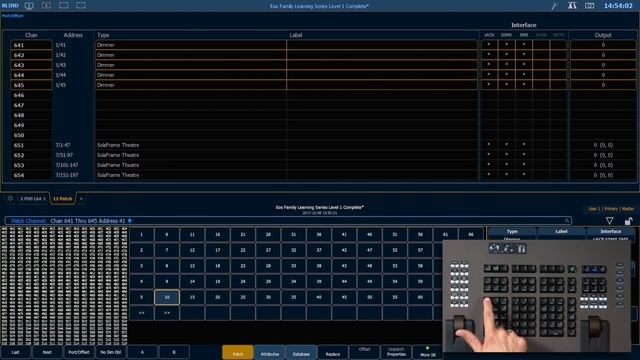Click the fourth layout icon in top bar

(81, 6)
